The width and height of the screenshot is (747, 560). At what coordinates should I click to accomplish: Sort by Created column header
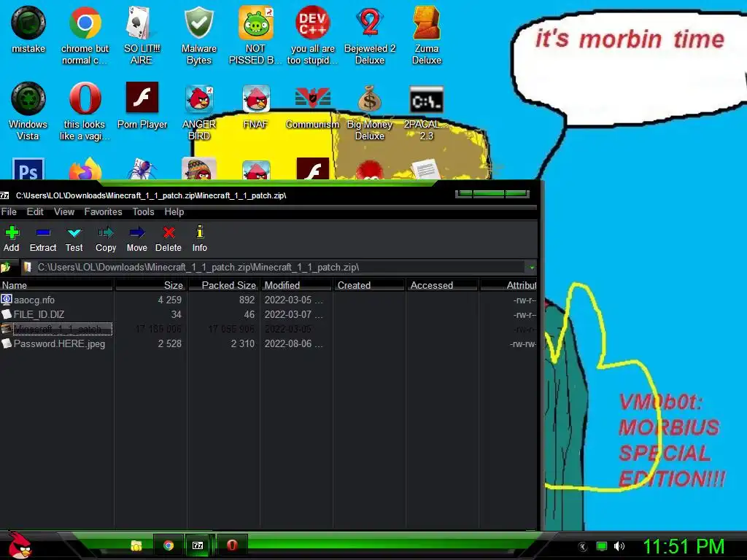pyautogui.click(x=369, y=285)
